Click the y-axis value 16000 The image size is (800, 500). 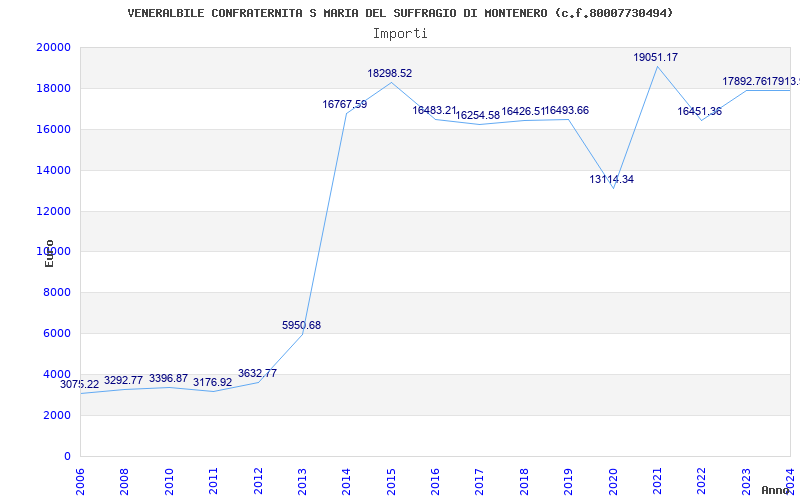[54, 129]
